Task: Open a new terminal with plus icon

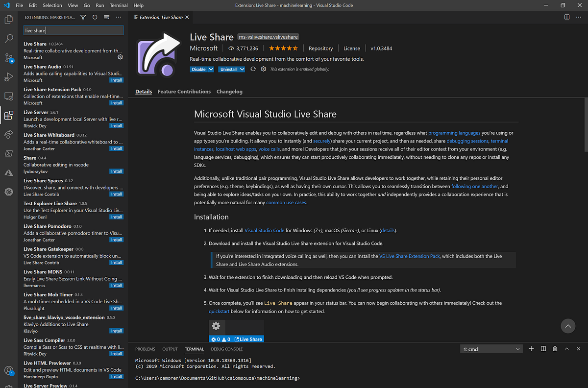Action: coord(531,348)
